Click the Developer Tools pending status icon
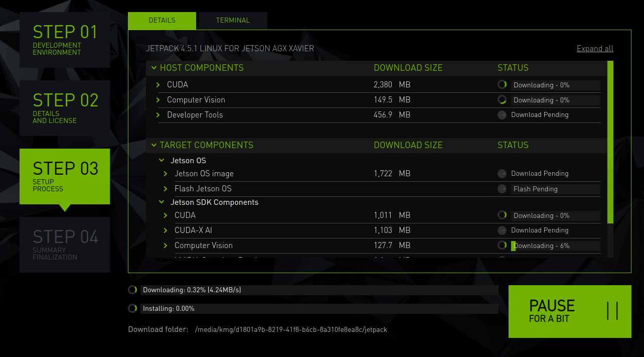The image size is (644, 357). (x=502, y=115)
